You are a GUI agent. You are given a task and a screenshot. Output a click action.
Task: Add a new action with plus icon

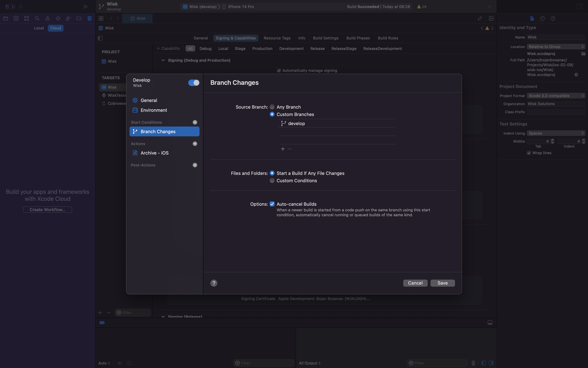point(195,144)
